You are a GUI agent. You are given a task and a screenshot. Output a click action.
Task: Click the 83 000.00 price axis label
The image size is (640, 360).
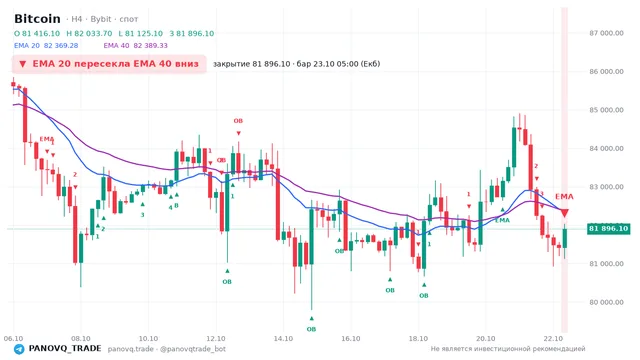[x=606, y=187]
